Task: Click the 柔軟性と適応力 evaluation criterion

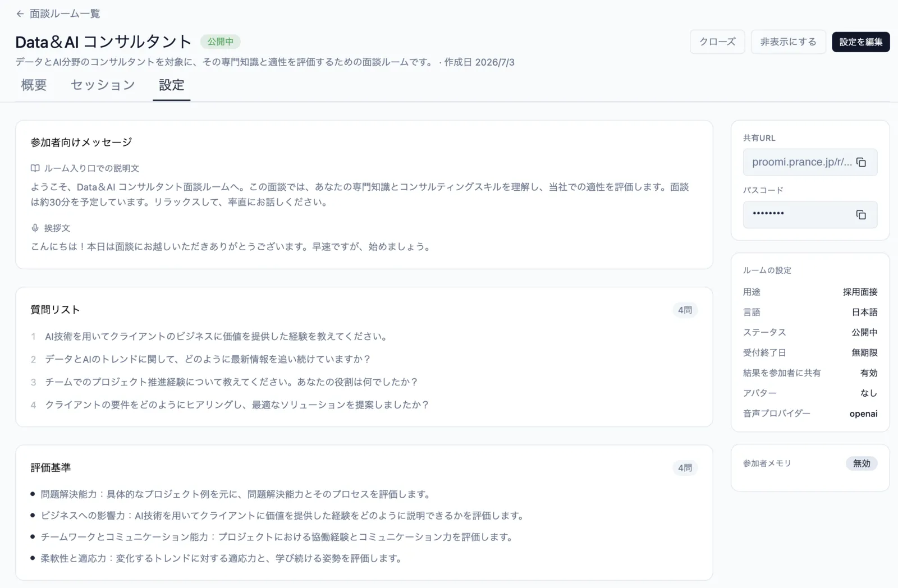Action: [221, 558]
